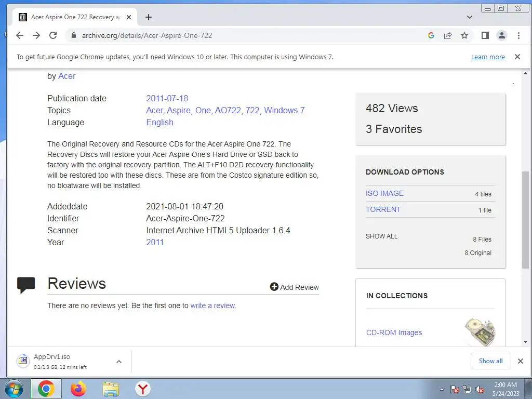Show hidden system tray icons
532x399 pixels.
[x=442, y=390]
